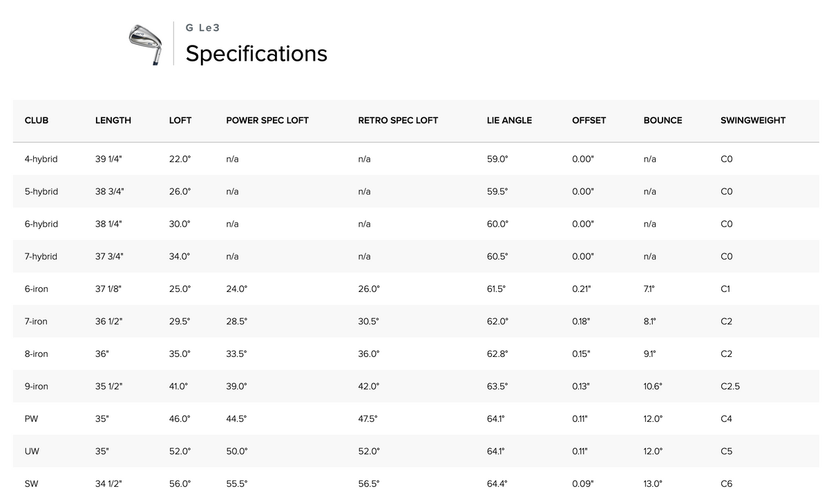Click the G Le3 product name label
The width and height of the screenshot is (829, 504).
pyautogui.click(x=202, y=28)
